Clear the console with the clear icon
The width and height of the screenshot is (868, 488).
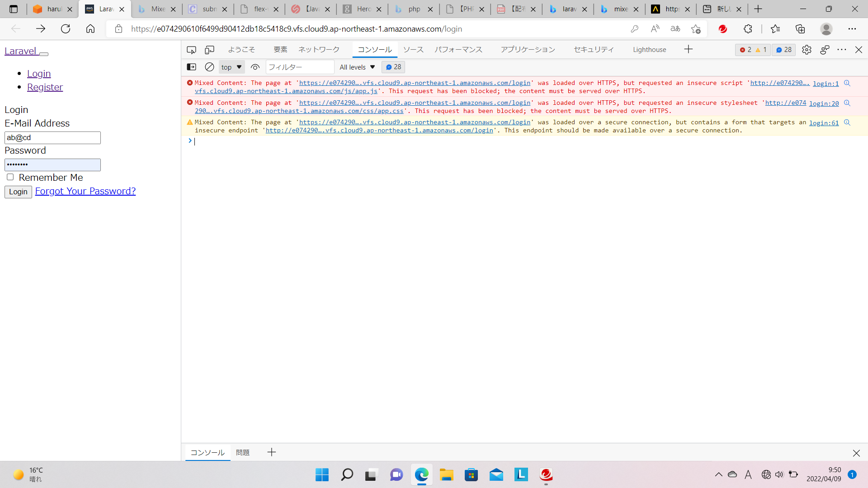click(209, 67)
